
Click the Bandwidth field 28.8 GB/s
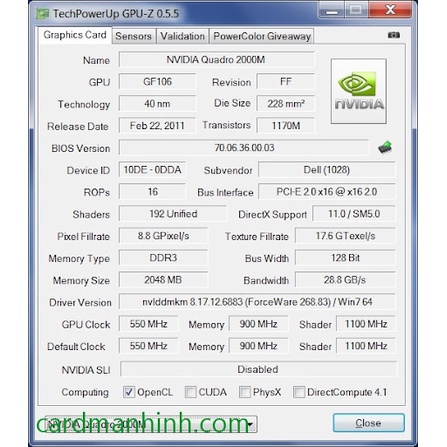click(345, 280)
